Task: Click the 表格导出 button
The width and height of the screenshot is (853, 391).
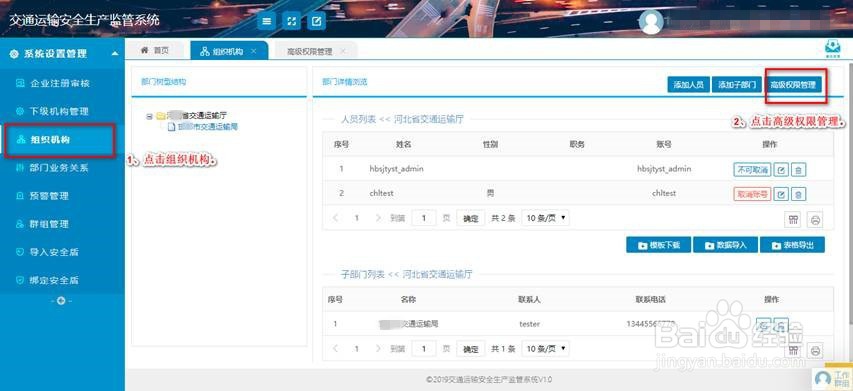Action: (792, 245)
